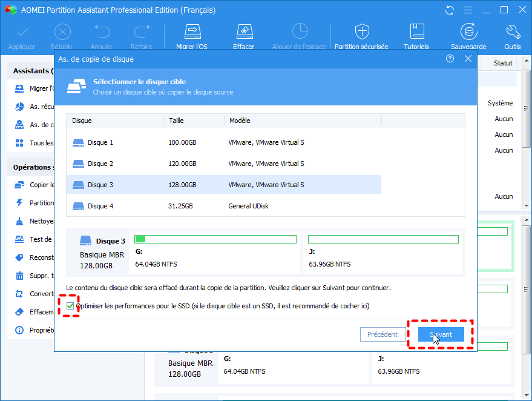Click 100.00GB size cell
The width and height of the screenshot is (532, 401).
tap(183, 142)
